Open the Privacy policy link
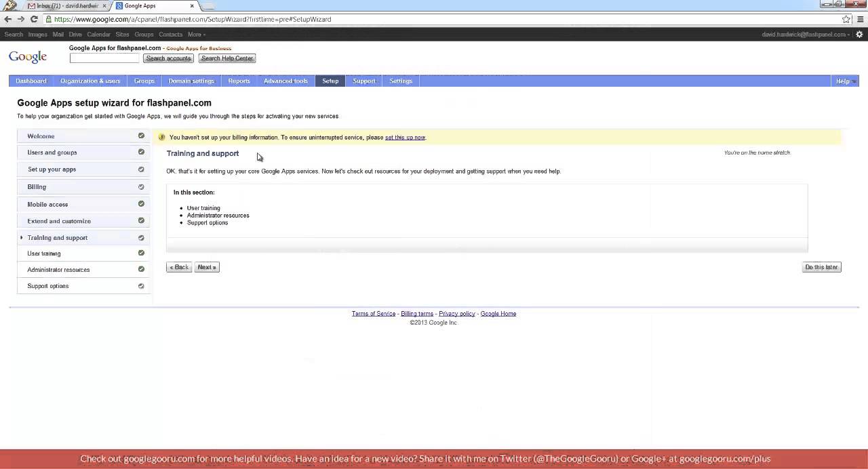 tap(457, 314)
